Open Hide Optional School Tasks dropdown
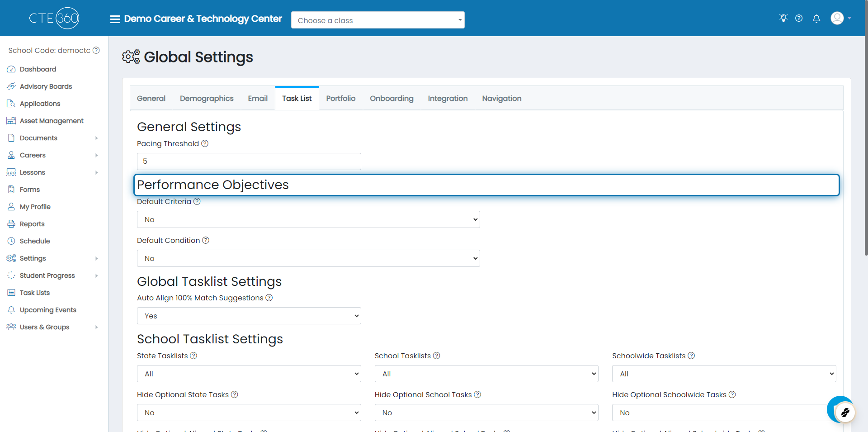The width and height of the screenshot is (868, 432). coord(486,413)
